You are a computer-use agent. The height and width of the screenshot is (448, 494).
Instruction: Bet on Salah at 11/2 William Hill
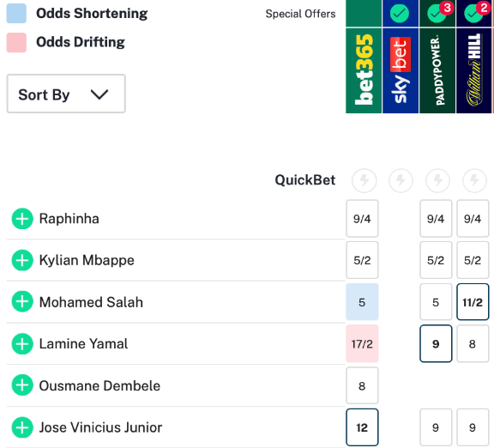(x=473, y=302)
